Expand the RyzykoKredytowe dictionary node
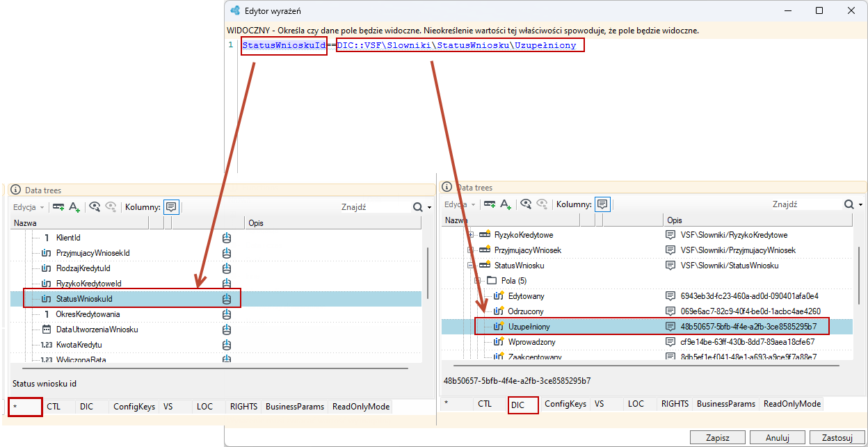Viewport: 868px width, 447px height. pyautogui.click(x=470, y=235)
